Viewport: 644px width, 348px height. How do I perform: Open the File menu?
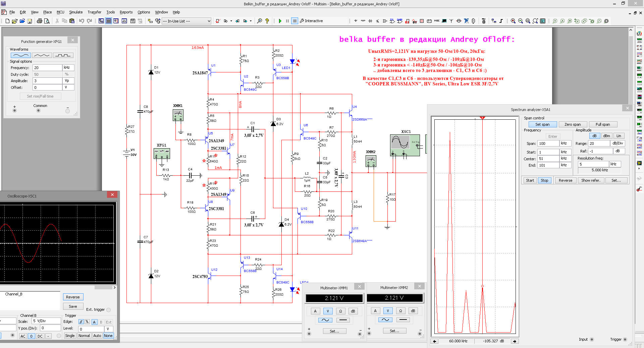coord(12,12)
